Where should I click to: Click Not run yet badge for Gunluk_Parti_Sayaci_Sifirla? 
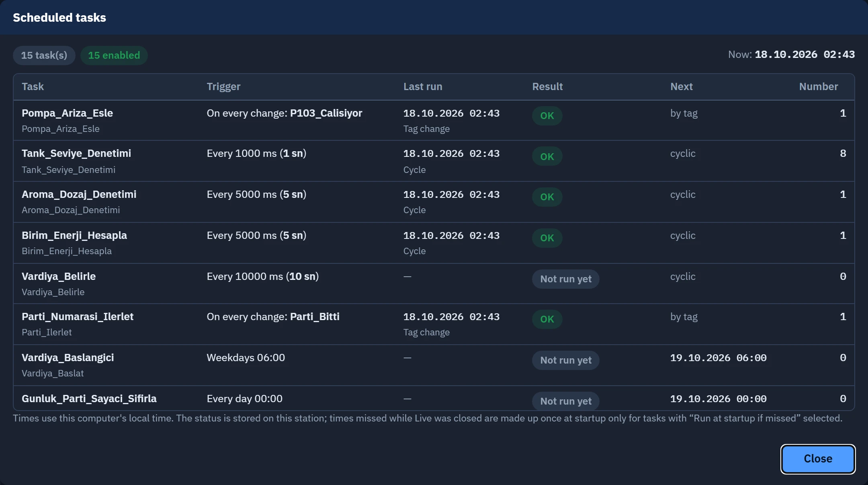(566, 401)
